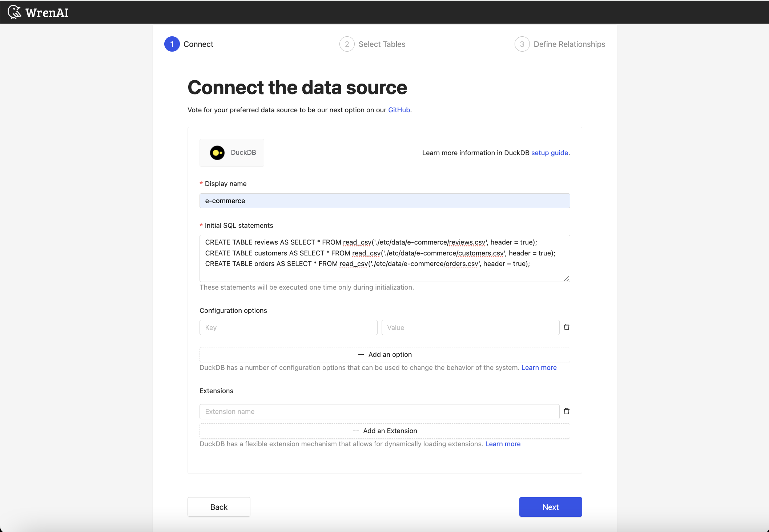Focus the configuration Key input field
The width and height of the screenshot is (769, 532).
289,327
